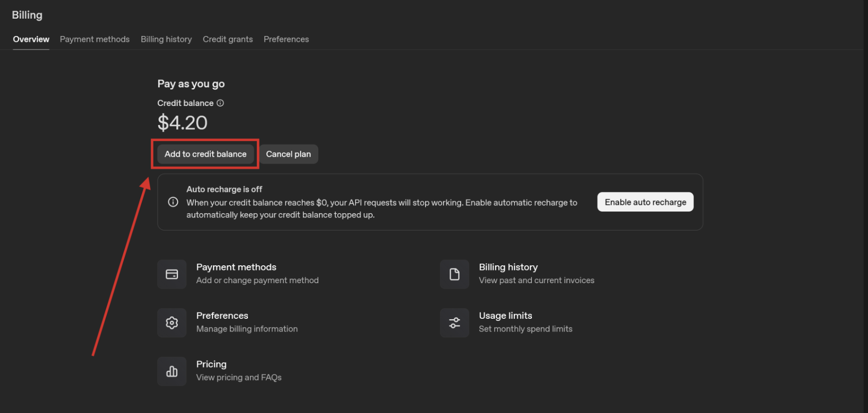Open the Credit grants tab

[228, 39]
